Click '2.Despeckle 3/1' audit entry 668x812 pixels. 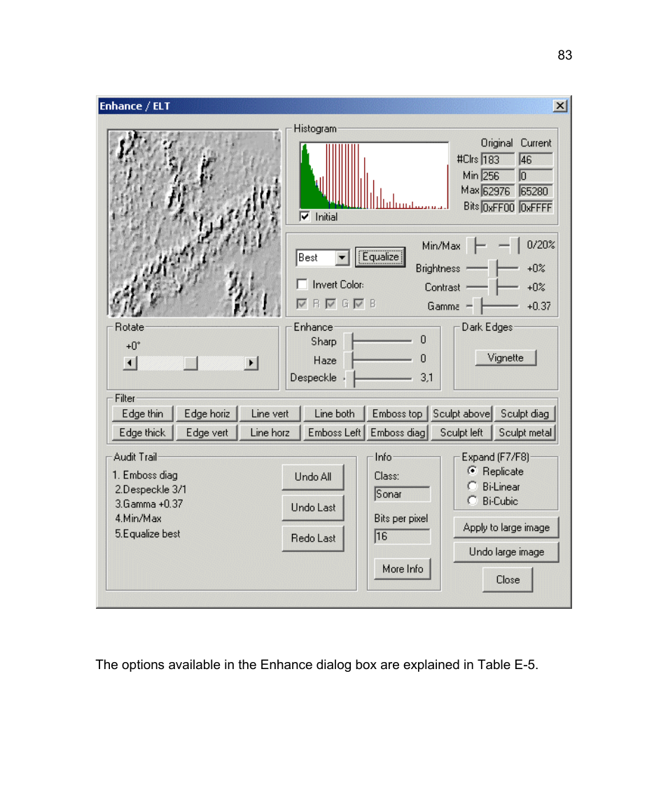point(151,490)
